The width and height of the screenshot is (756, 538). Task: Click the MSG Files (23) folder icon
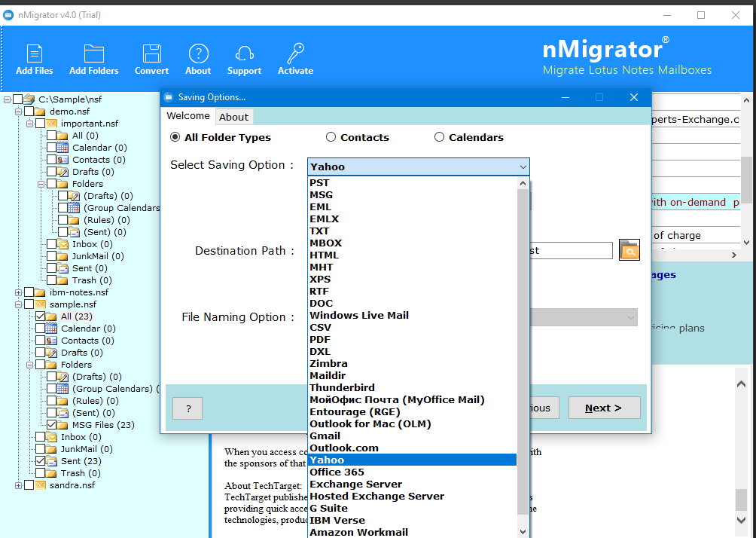62,425
